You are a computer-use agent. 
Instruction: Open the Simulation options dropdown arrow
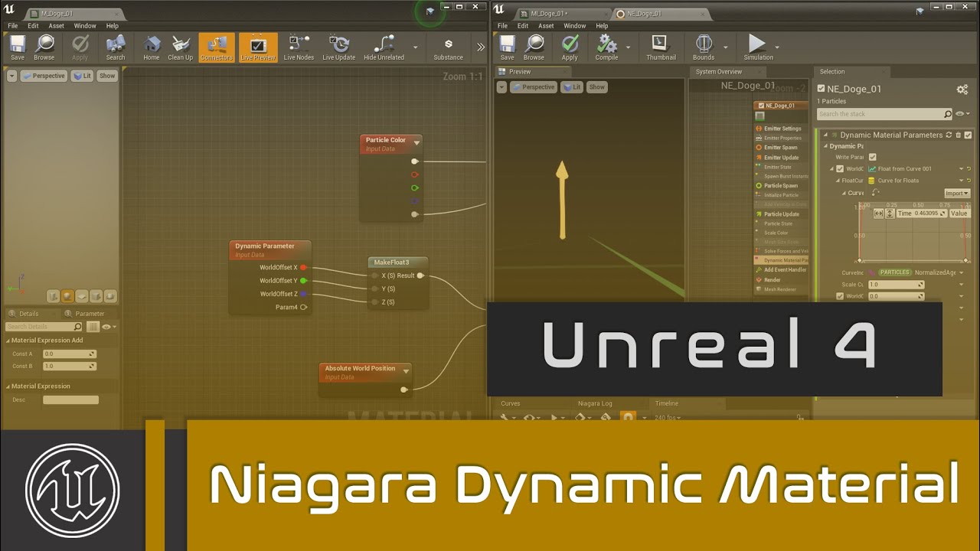778,47
